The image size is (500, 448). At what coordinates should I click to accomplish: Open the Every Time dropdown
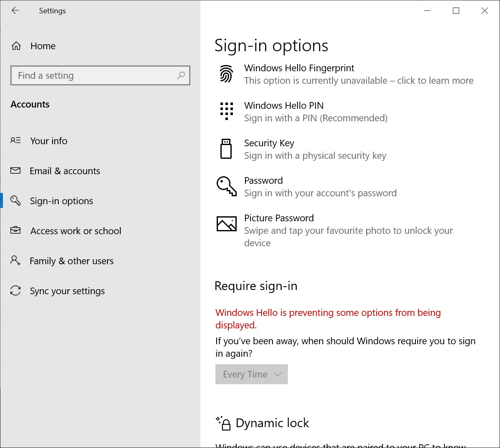tap(252, 374)
